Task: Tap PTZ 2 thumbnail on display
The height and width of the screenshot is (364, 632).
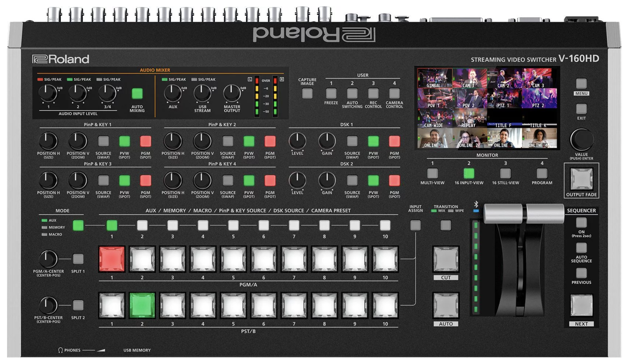Action: click(539, 98)
